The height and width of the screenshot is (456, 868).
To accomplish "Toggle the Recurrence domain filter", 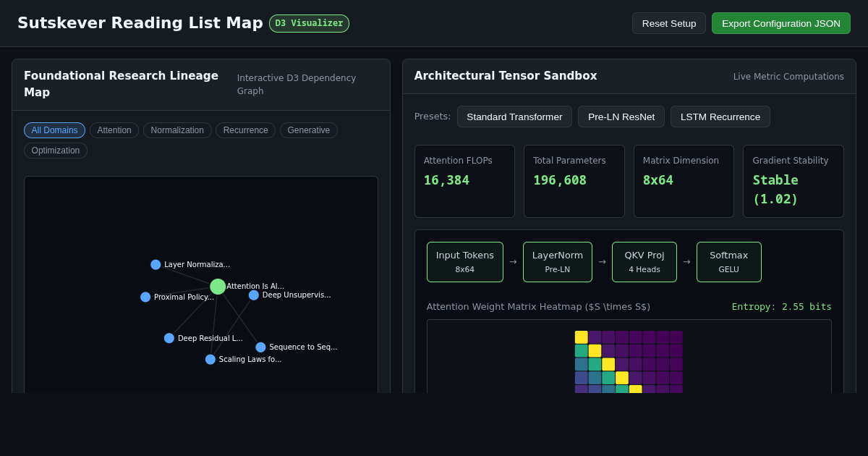I will 245,130.
